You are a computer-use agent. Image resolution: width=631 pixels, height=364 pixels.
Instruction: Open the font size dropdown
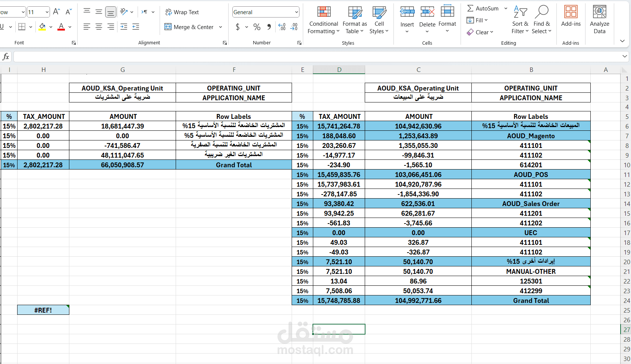click(x=47, y=12)
